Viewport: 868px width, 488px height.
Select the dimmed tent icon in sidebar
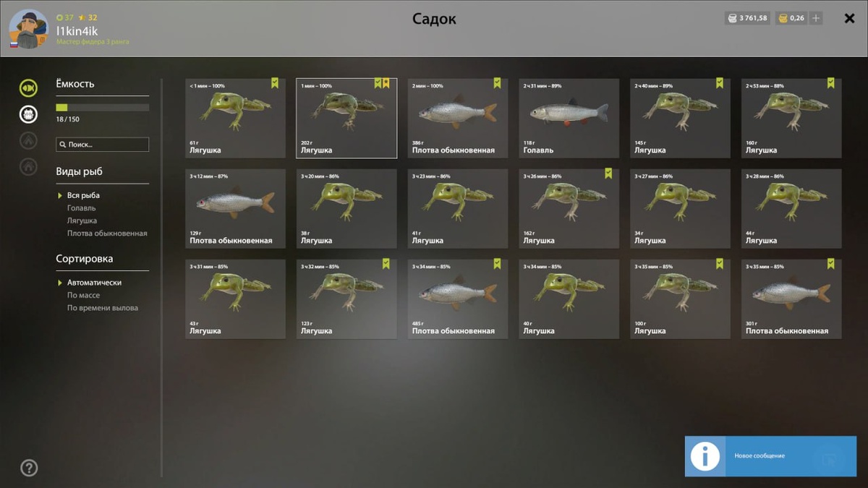click(28, 140)
